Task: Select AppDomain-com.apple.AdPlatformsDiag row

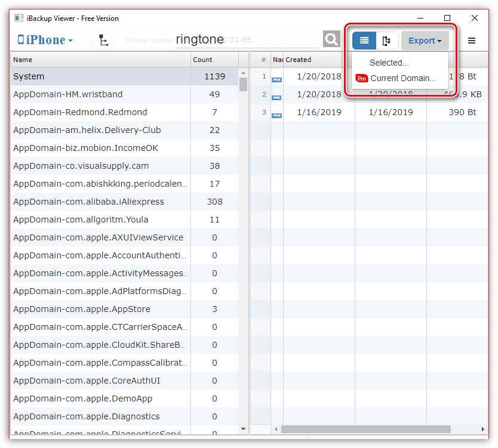Action: [124, 291]
